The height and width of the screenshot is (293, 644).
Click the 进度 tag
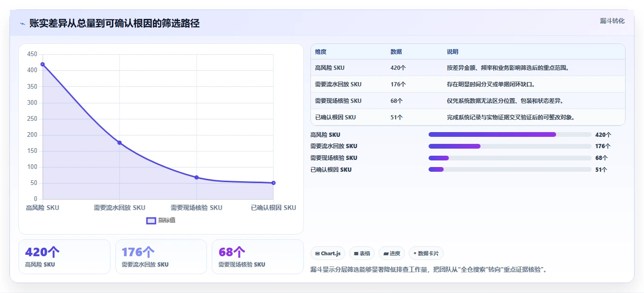pyautogui.click(x=392, y=253)
